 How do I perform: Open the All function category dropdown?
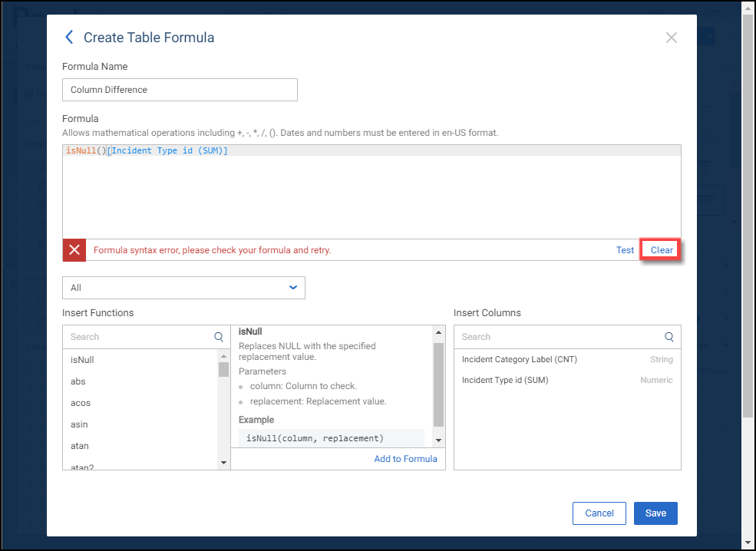pos(183,288)
